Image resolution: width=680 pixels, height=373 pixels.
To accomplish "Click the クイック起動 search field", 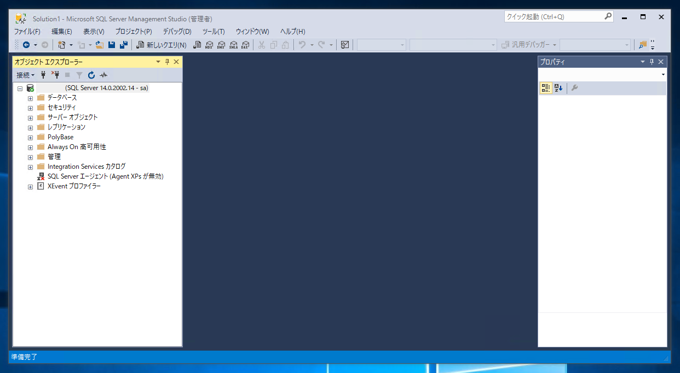I will click(x=554, y=17).
